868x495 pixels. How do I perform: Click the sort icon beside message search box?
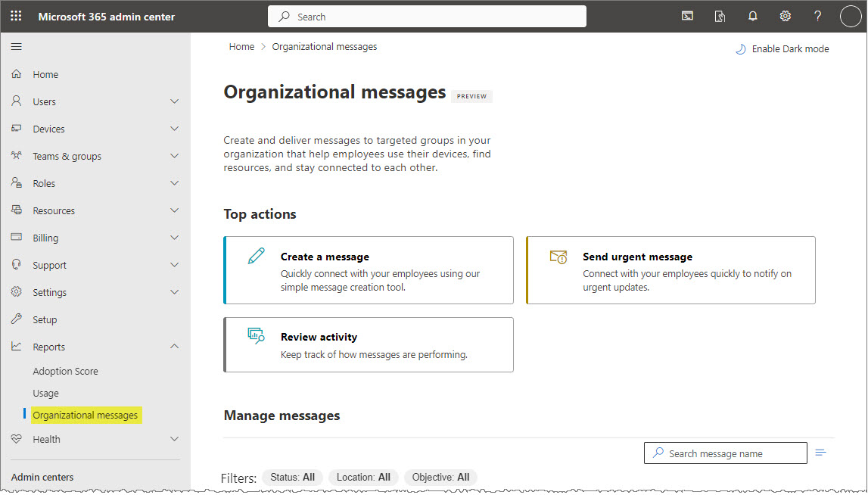pyautogui.click(x=821, y=453)
